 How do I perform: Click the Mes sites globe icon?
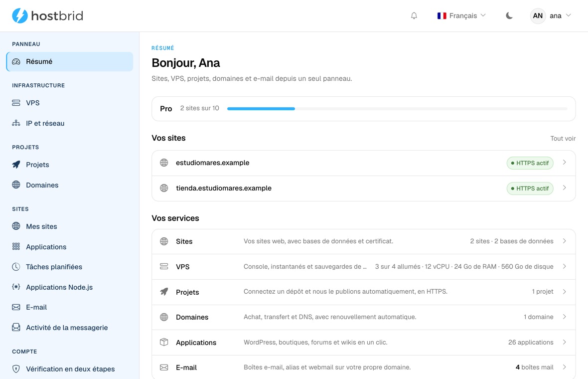coord(16,226)
